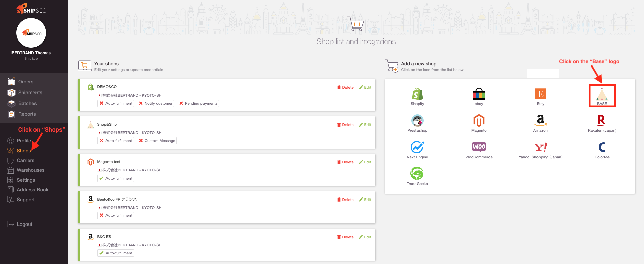
Task: Edit the B&C ES shop
Action: tap(365, 237)
